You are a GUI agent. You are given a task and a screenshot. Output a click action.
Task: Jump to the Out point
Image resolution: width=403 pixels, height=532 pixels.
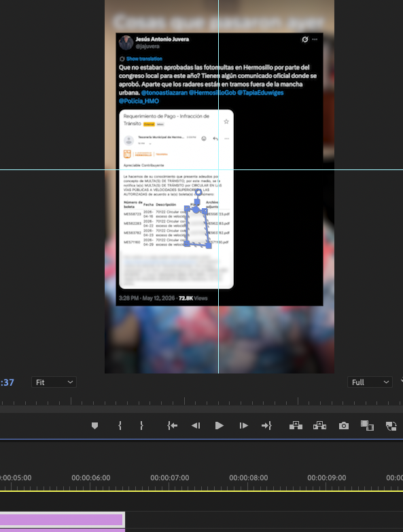266,425
